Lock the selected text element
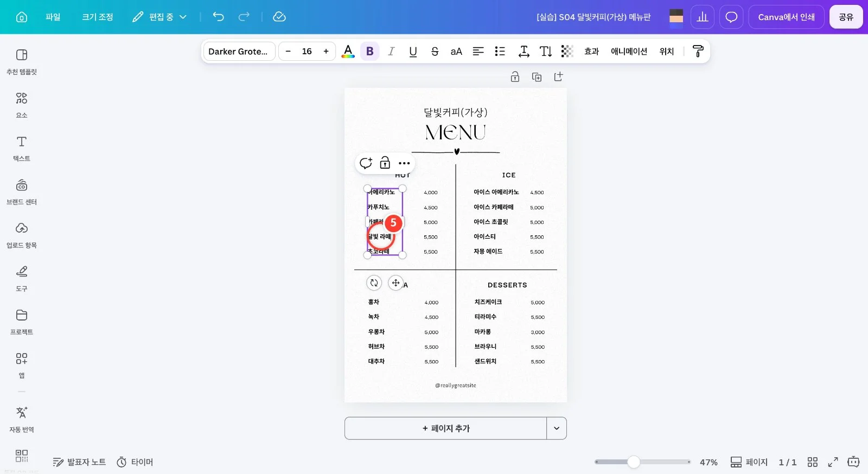Screen dimensions: 868x474 pyautogui.click(x=385, y=163)
